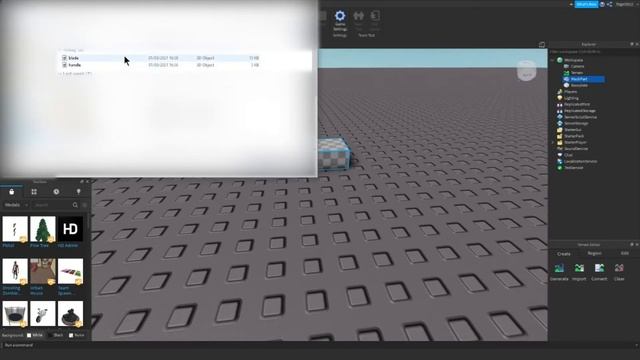Open the Marketplace tab in Toolbox
The width and height of the screenshot is (640, 360).
click(x=11, y=191)
